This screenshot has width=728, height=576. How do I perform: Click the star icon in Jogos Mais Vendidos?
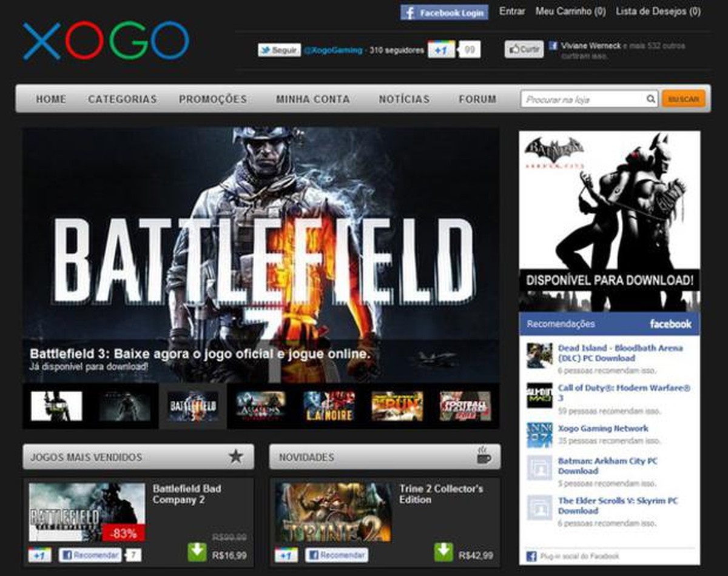235,457
